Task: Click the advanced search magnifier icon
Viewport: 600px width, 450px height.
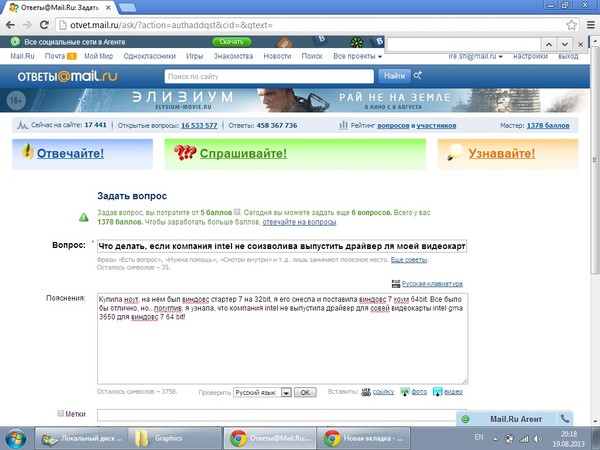Action: coord(417,75)
